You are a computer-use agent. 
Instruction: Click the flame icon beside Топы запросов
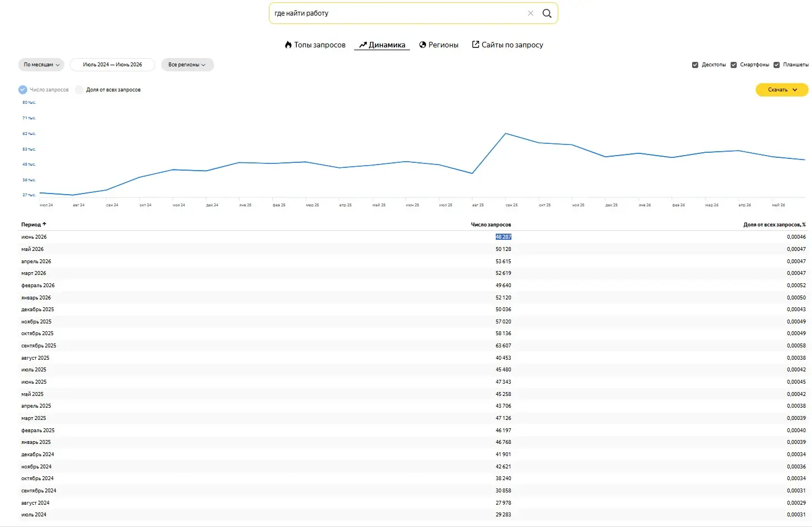tap(288, 45)
